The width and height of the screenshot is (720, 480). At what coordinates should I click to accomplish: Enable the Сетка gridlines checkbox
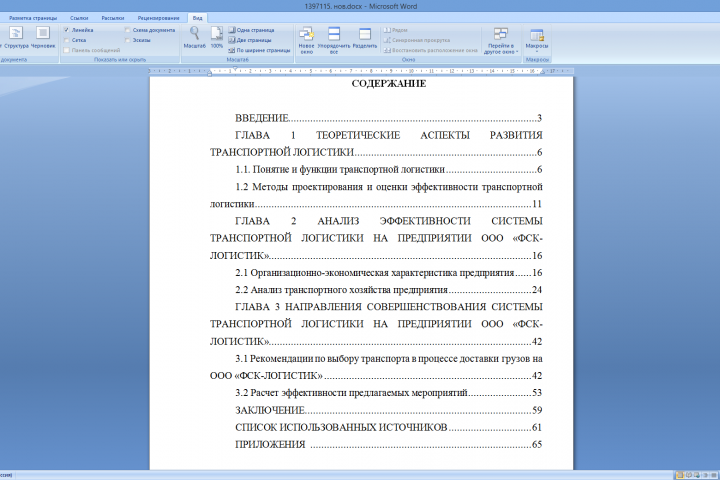pyautogui.click(x=67, y=40)
